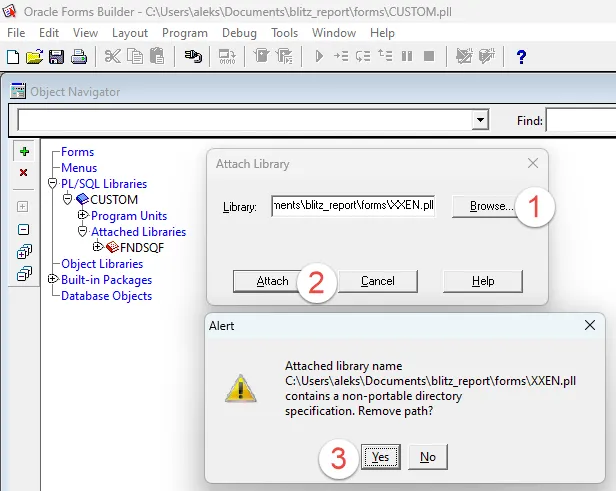Click No in the Alert dialog
Screen dimensions: 616x491
428,457
